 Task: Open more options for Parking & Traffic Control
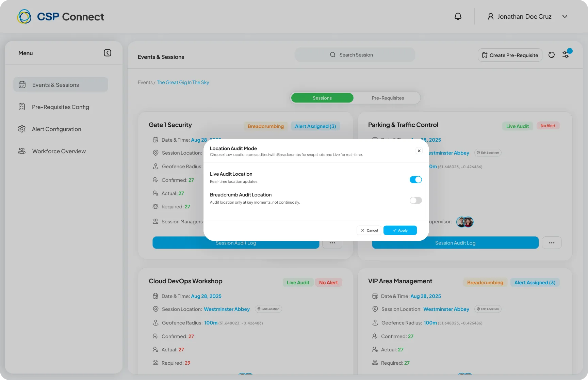[x=552, y=243]
